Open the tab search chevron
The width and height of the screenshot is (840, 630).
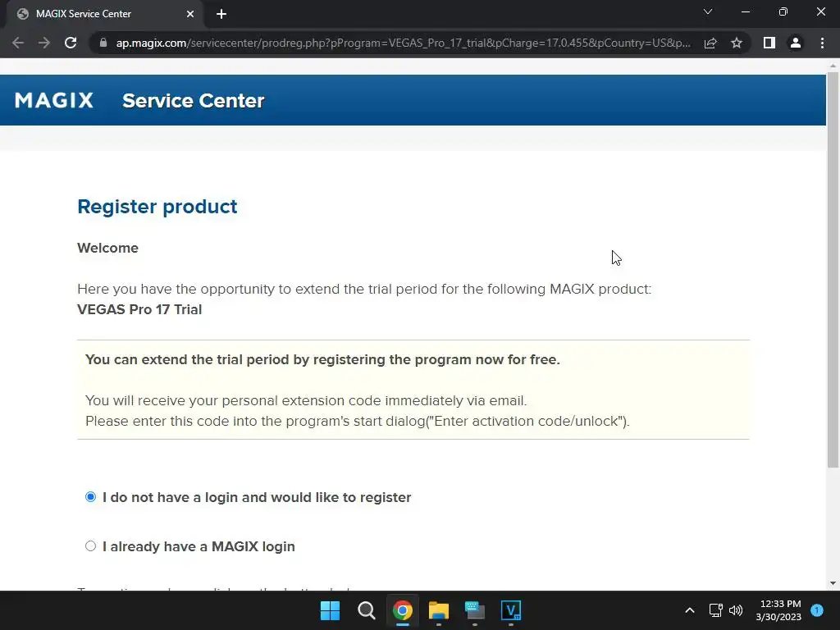pyautogui.click(x=708, y=11)
